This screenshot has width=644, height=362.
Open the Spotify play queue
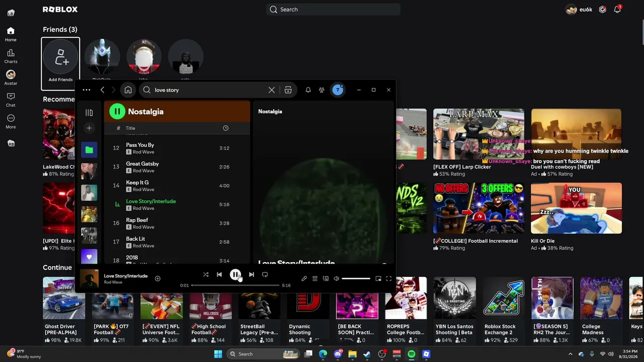pyautogui.click(x=315, y=279)
